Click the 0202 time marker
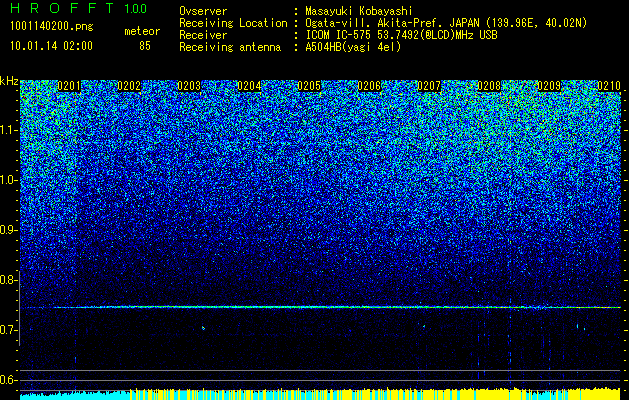The image size is (629, 400). [x=129, y=86]
